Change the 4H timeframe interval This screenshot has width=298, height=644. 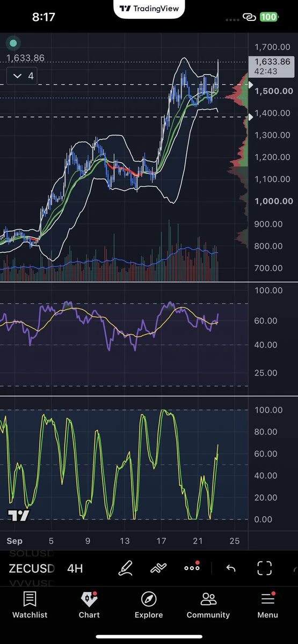pyautogui.click(x=75, y=568)
